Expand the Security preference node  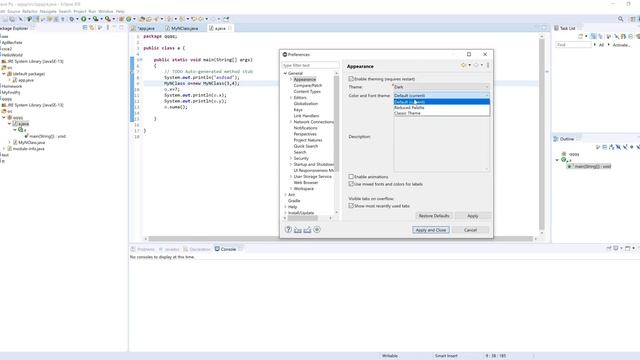291,158
